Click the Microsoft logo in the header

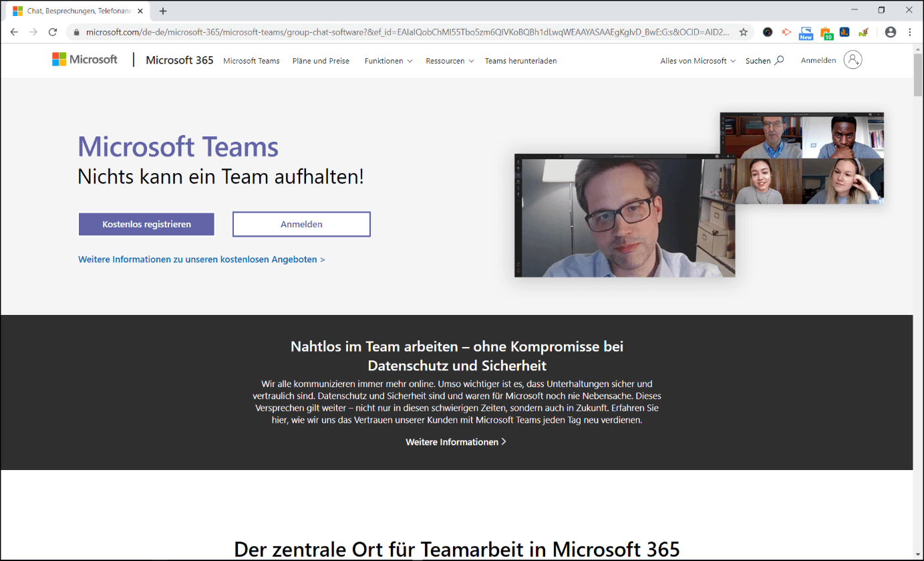85,60
